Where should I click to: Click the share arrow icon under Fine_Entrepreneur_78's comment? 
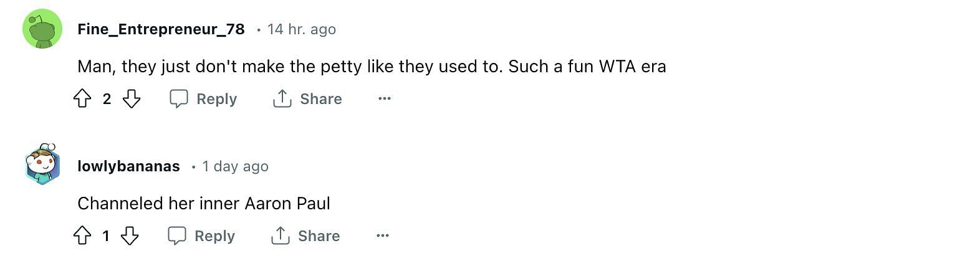tap(282, 98)
